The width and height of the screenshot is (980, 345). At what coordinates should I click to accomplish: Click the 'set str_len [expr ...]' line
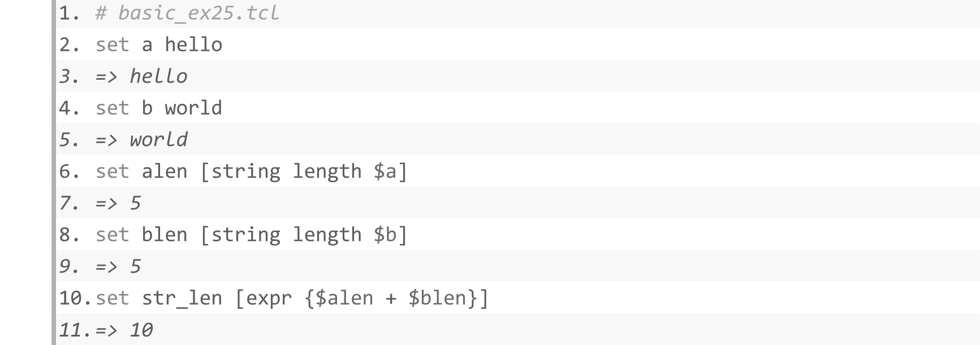tap(292, 298)
